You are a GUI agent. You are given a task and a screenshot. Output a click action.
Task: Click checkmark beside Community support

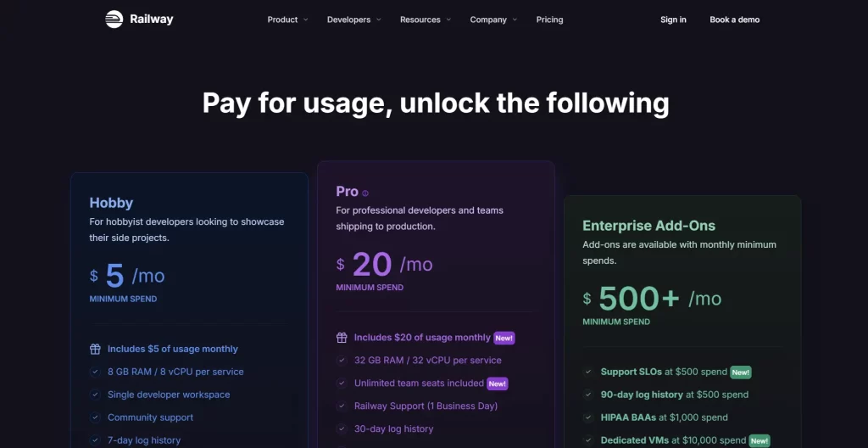(95, 417)
